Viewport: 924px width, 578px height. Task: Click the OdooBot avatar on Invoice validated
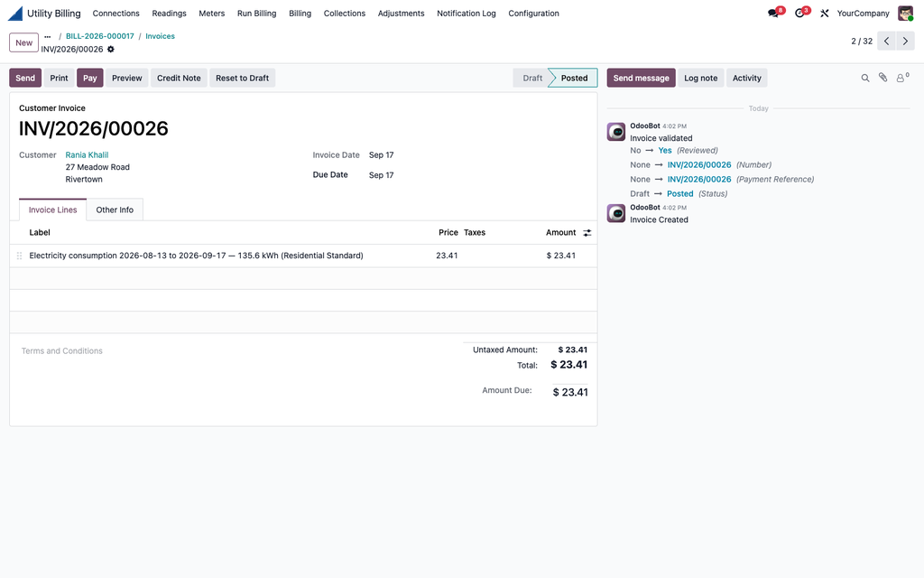pyautogui.click(x=616, y=132)
